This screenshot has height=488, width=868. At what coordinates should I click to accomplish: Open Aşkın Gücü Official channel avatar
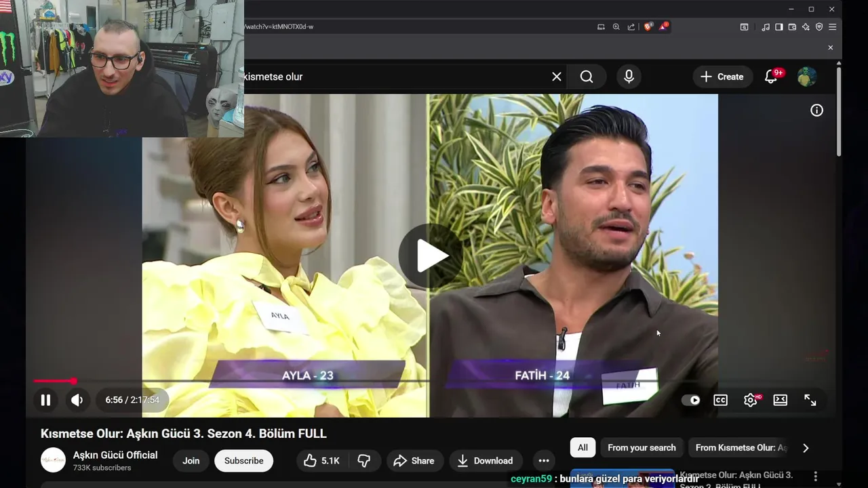53,460
